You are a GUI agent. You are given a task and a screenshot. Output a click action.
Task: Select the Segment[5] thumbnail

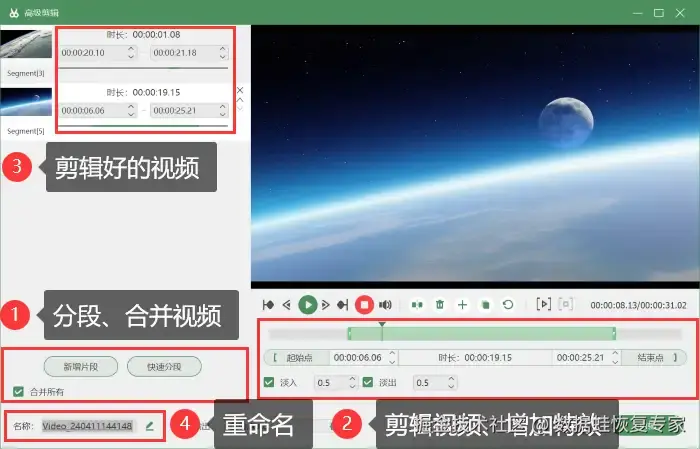pyautogui.click(x=26, y=102)
